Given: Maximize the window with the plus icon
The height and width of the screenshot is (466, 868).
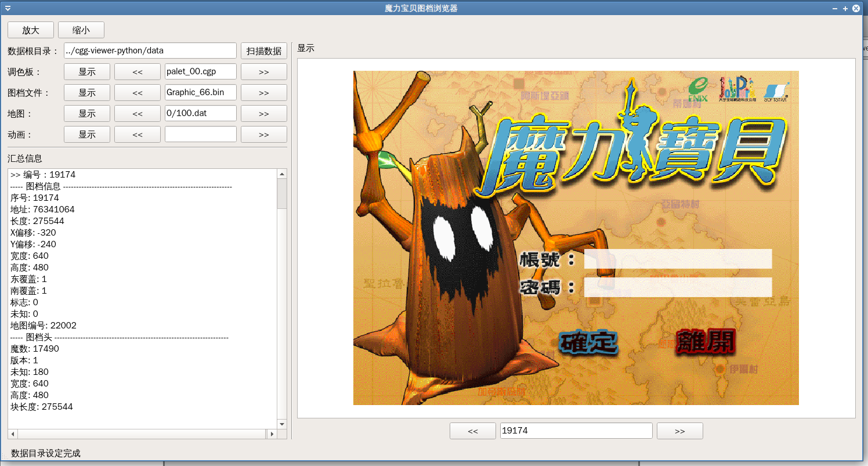Looking at the screenshot, I should coord(845,8).
